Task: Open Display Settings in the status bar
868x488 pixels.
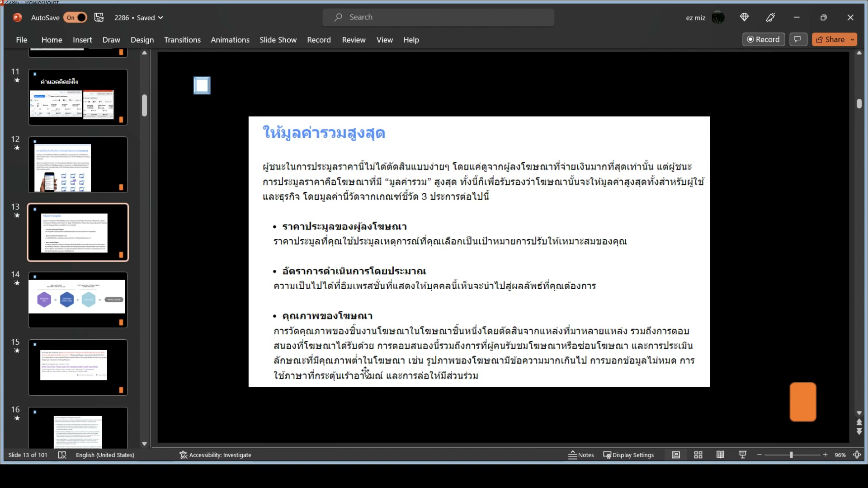Action: [x=629, y=455]
